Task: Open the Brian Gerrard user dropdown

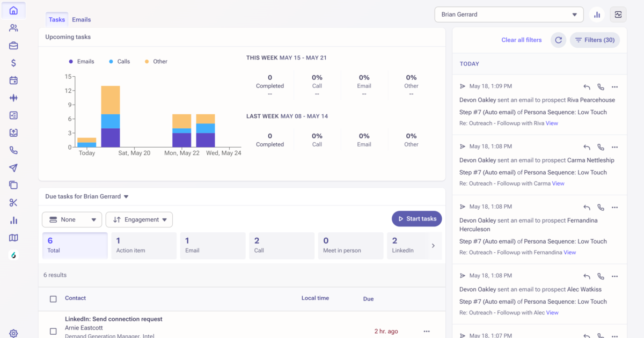Action: coord(509,14)
